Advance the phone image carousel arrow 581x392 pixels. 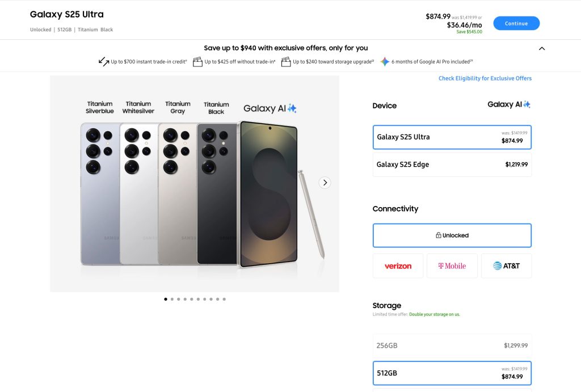tap(325, 182)
